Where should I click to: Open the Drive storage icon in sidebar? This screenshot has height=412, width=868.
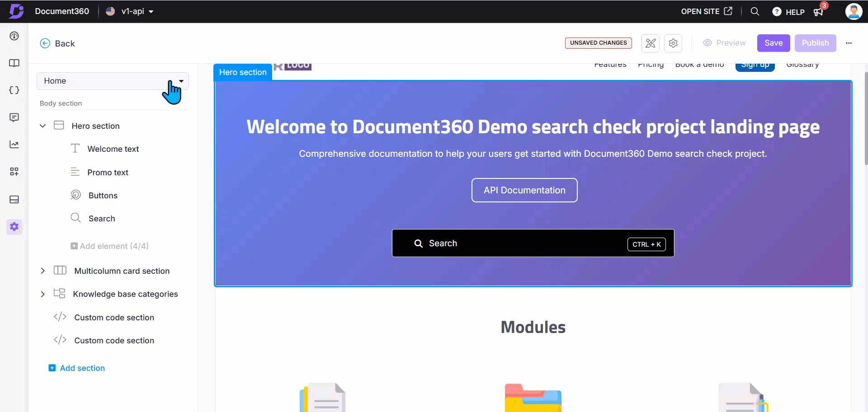(x=14, y=199)
